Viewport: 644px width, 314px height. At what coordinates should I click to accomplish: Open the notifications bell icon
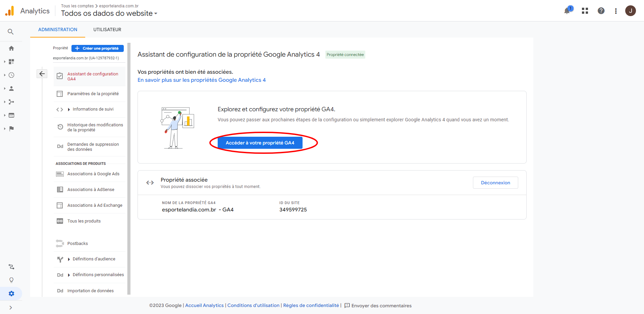click(x=567, y=11)
